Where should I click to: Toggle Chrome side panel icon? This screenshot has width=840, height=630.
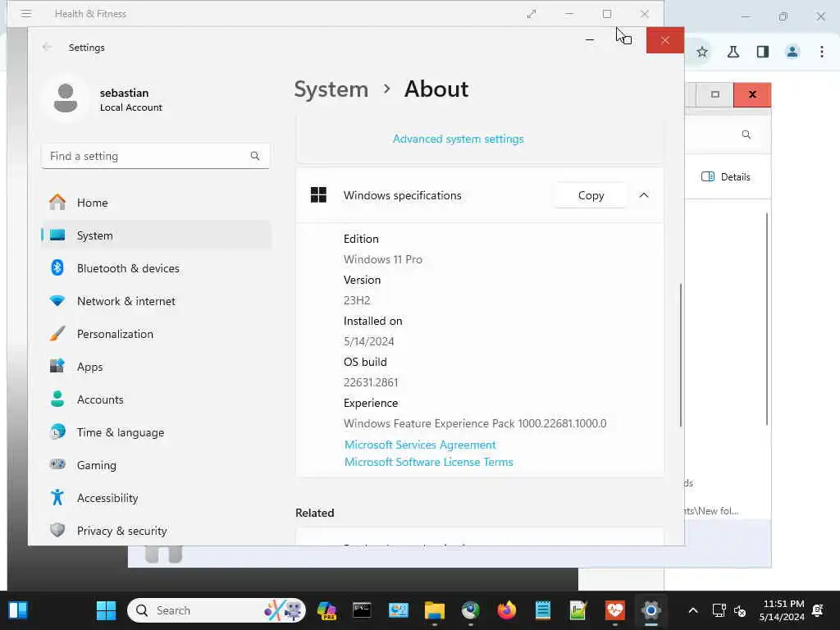[x=763, y=52]
